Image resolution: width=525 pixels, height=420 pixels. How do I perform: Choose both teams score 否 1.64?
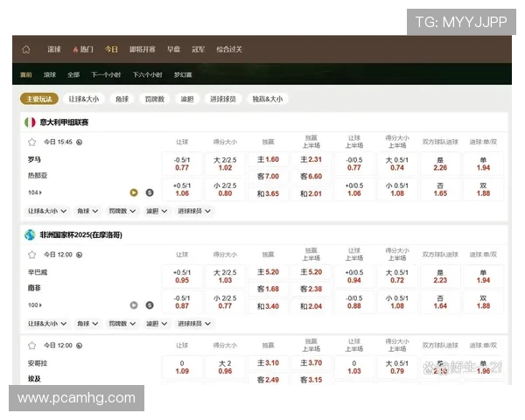point(440,302)
